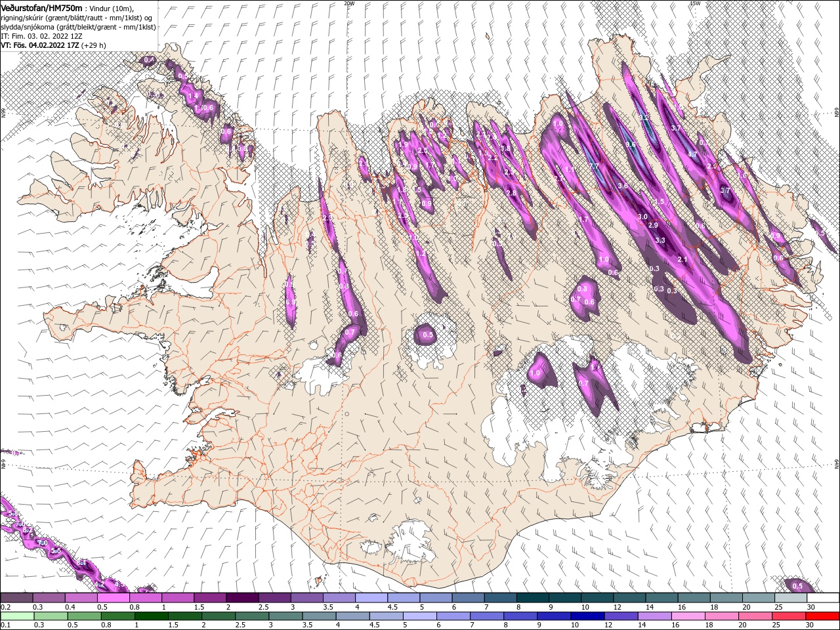Click the 3.3 snowfall value on map
This screenshot has width=840, height=630.
(660, 240)
